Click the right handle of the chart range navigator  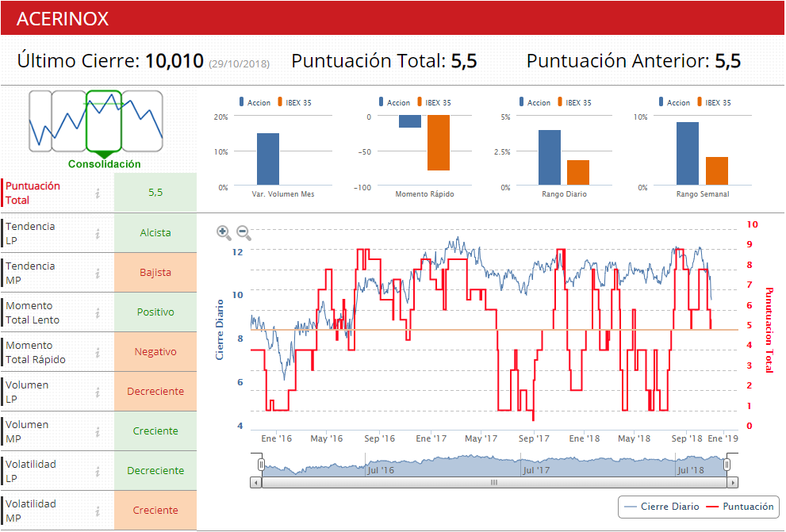727,465
